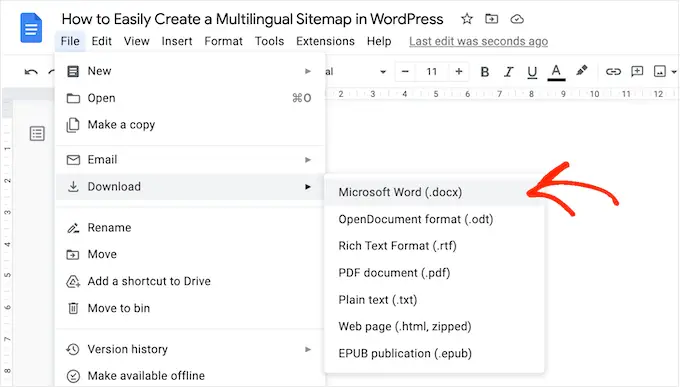Click the envelope icon beside Email

pyautogui.click(x=73, y=160)
